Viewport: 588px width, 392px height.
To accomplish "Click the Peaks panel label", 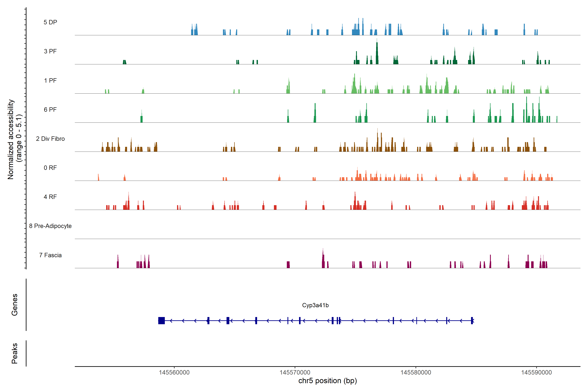I will click(x=15, y=353).
